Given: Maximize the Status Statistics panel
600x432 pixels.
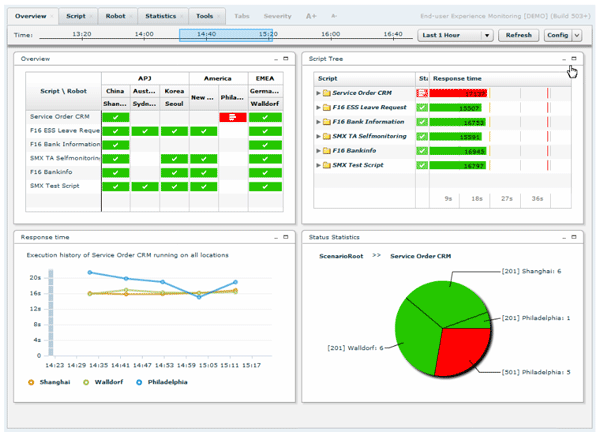Looking at the screenshot, I should tap(574, 237).
